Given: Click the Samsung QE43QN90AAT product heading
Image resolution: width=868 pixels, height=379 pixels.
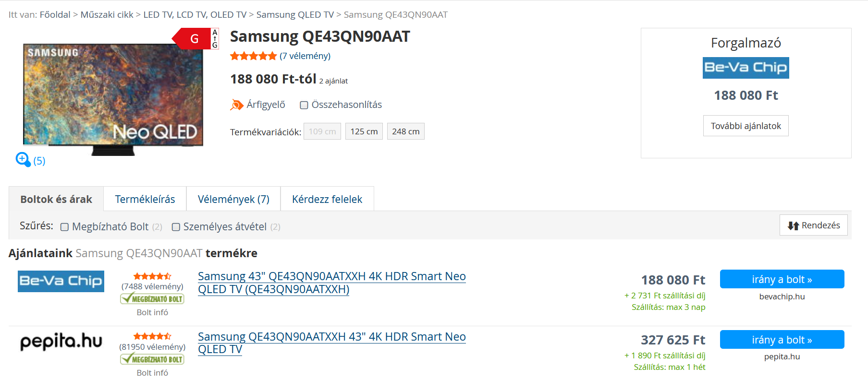Looking at the screenshot, I should coord(320,36).
